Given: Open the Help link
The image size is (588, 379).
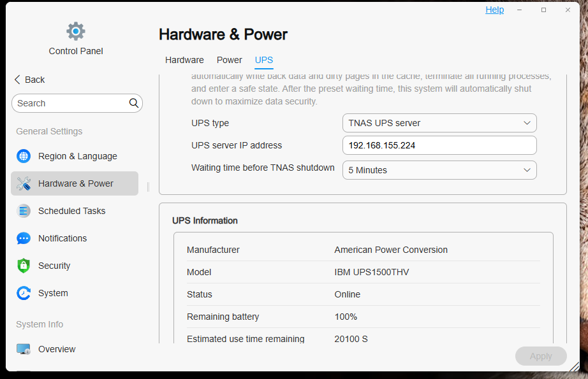Looking at the screenshot, I should pos(495,10).
